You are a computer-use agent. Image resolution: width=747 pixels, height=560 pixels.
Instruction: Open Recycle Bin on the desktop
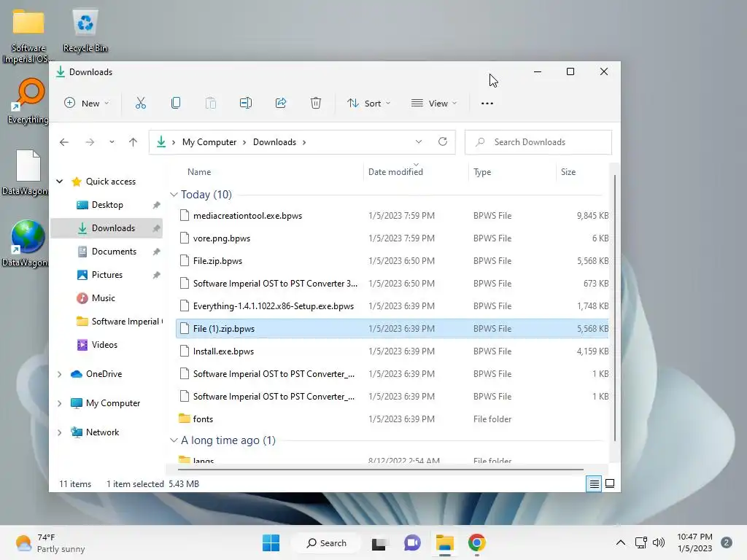point(85,31)
